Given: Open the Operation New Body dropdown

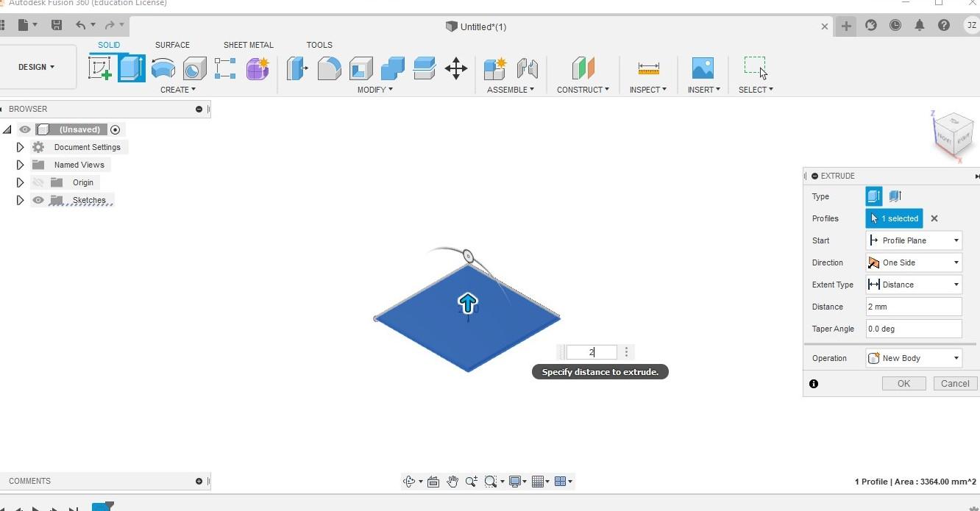Looking at the screenshot, I should click(914, 358).
